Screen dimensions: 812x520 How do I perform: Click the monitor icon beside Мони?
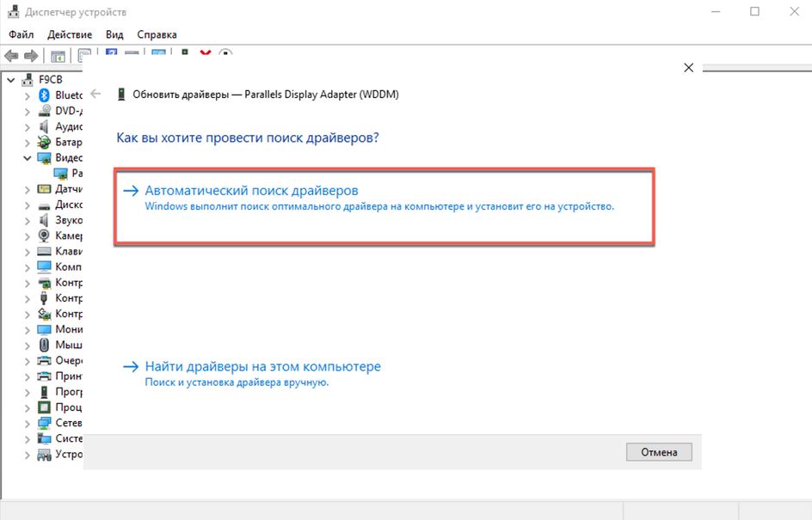44,329
